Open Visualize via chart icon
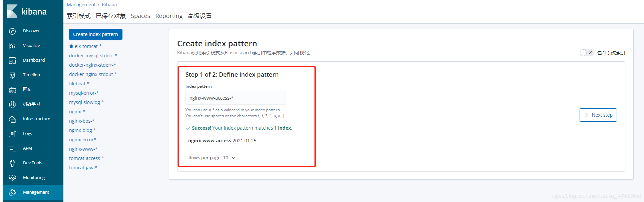The height and width of the screenshot is (202, 644). click(x=12, y=46)
